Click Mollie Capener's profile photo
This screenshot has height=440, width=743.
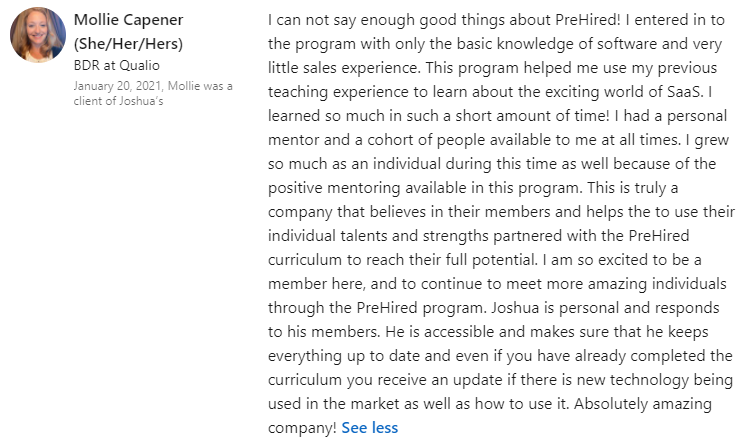click(38, 35)
